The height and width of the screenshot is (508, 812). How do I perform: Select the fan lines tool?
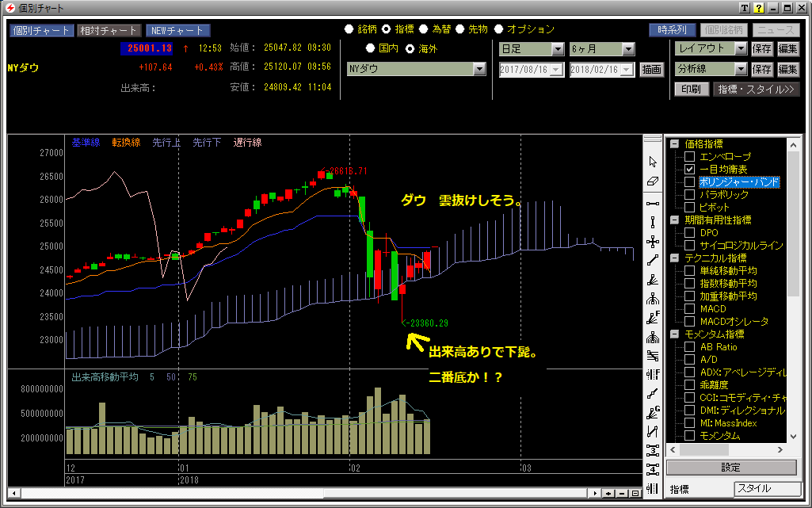pyautogui.click(x=653, y=280)
